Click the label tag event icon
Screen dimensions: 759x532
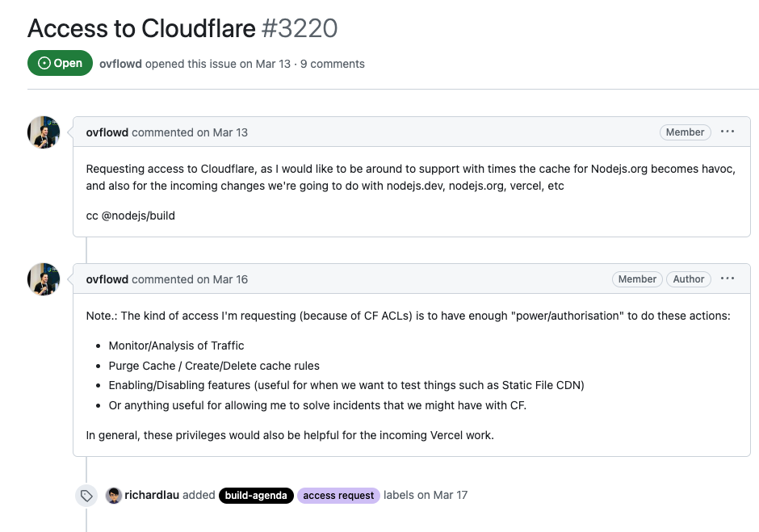[x=86, y=496]
